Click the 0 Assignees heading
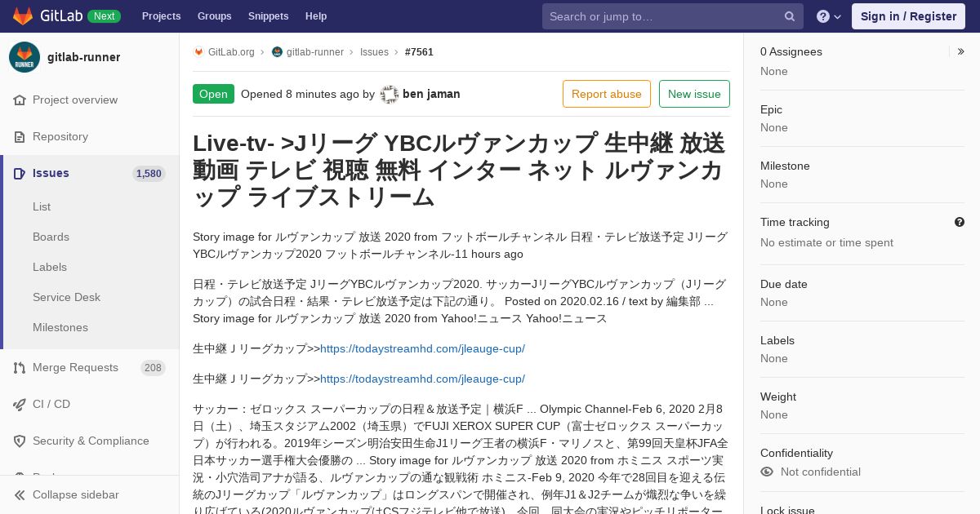This screenshot has width=980, height=514. 791,51
